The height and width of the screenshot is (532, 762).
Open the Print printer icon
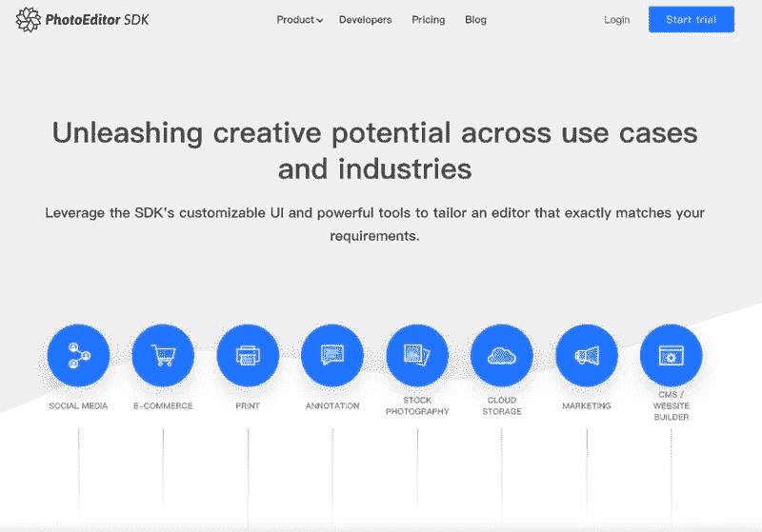(x=248, y=356)
